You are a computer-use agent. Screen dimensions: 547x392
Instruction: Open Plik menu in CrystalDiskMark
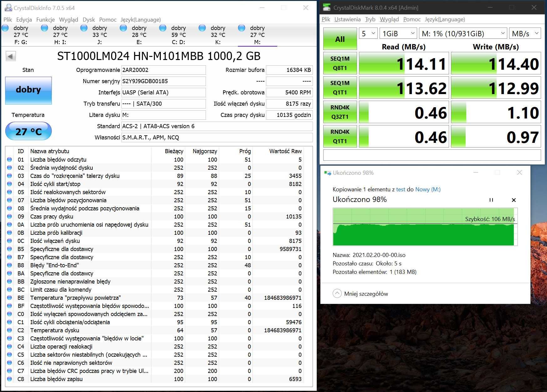pos(326,19)
